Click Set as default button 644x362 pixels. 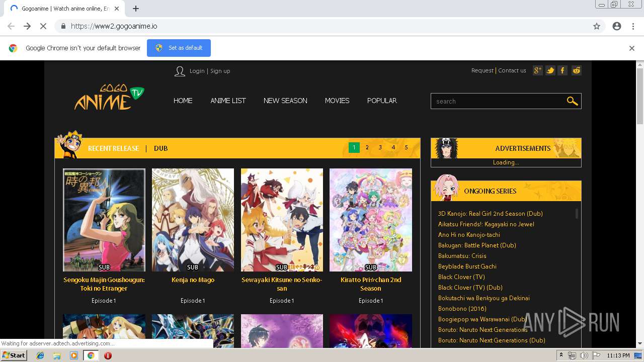[179, 48]
